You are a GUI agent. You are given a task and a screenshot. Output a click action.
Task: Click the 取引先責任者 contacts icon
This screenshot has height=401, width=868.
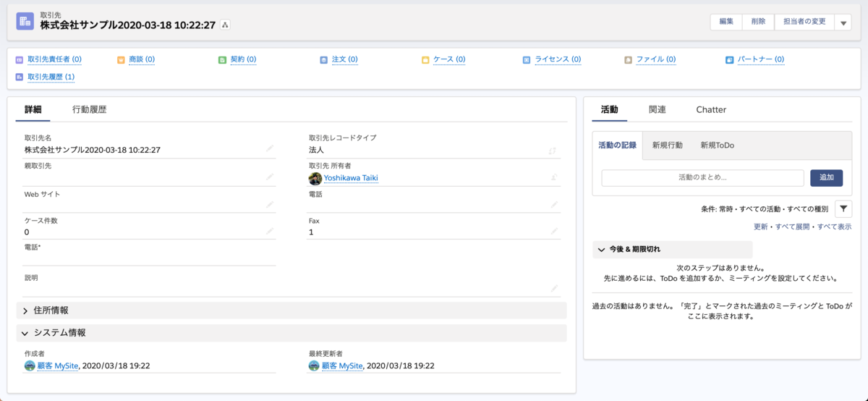(x=20, y=59)
